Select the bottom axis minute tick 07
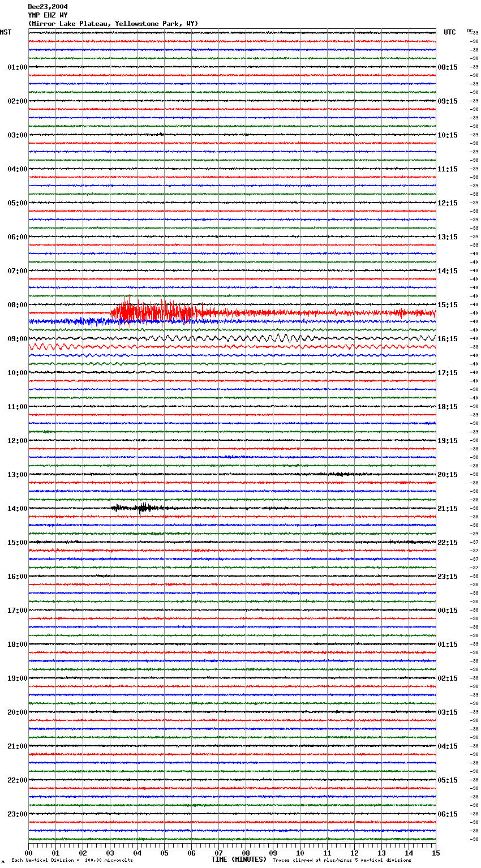481x868 pixels. tap(218, 853)
